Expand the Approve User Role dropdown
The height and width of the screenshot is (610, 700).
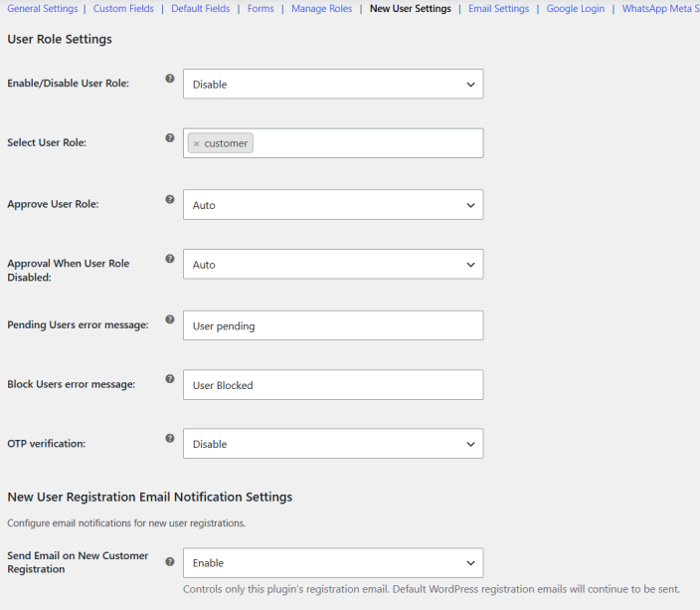[x=333, y=205]
